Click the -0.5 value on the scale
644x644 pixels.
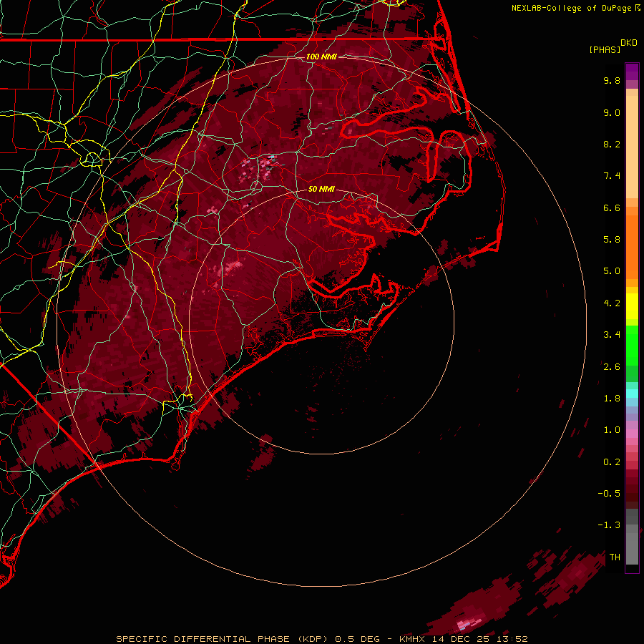(x=609, y=494)
